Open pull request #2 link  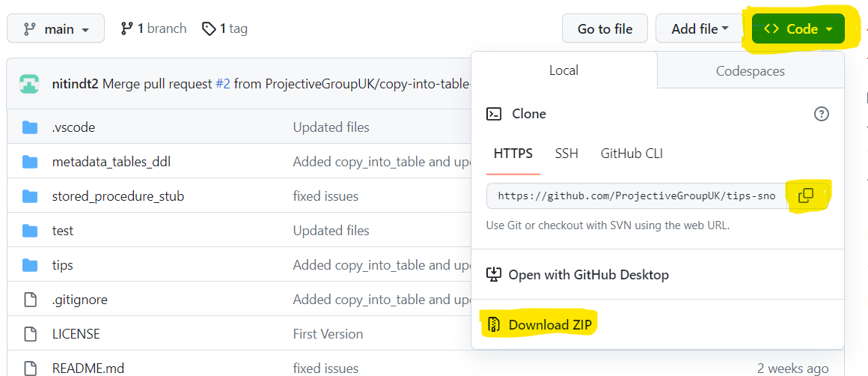(222, 84)
